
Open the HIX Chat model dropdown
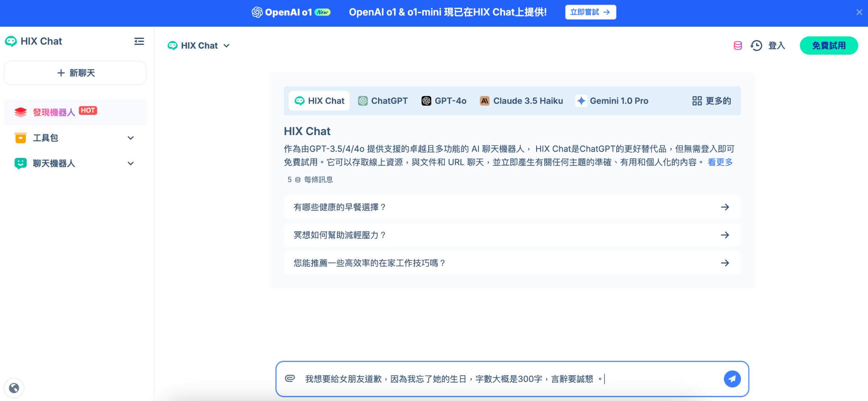point(199,45)
